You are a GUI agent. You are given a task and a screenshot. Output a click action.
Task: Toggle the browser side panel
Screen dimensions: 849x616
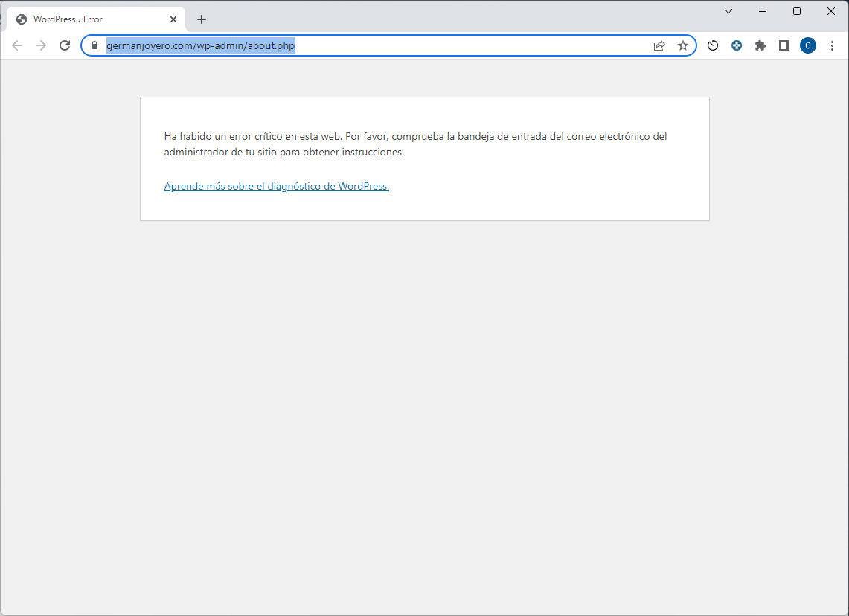point(784,45)
